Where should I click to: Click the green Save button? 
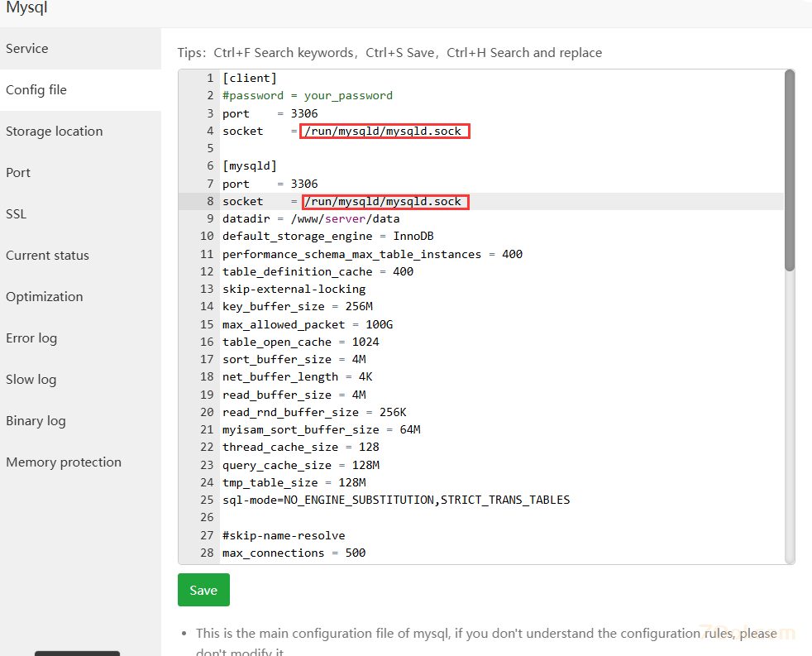pos(203,590)
